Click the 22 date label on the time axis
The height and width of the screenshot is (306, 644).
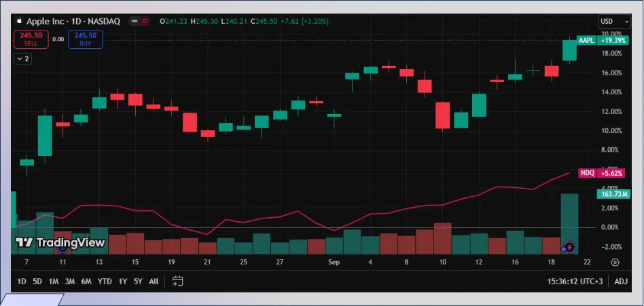(588, 262)
